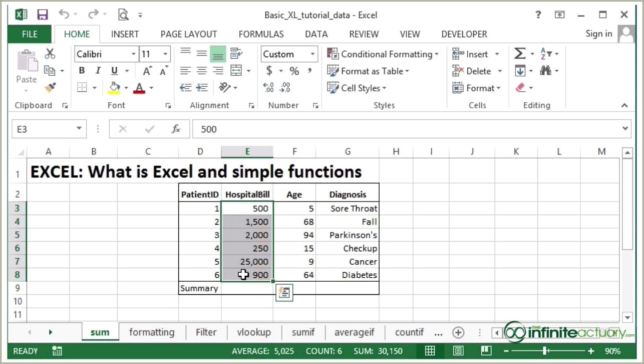Open the Cell Styles dropdown
This screenshot has width=644, height=364.
pos(357,88)
